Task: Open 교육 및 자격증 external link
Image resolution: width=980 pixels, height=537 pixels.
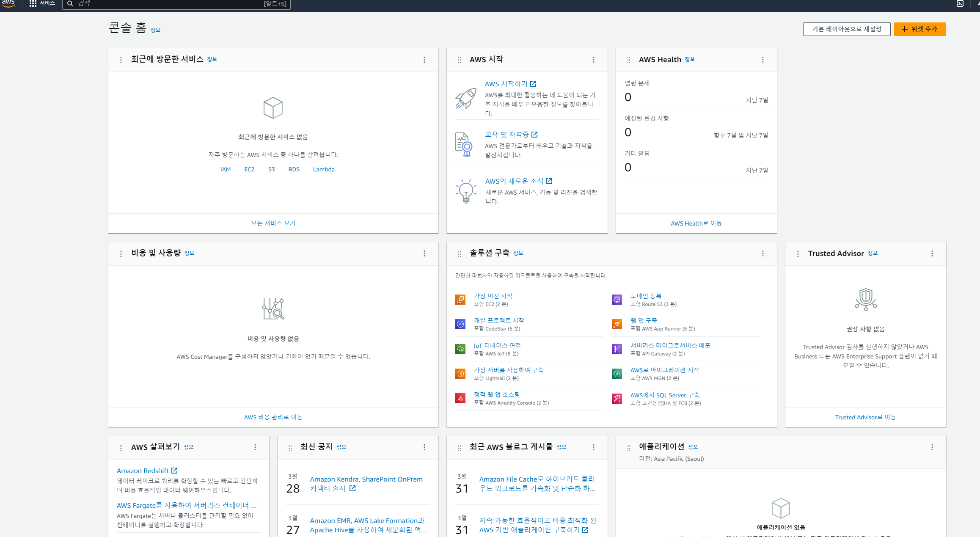Action: [511, 135]
